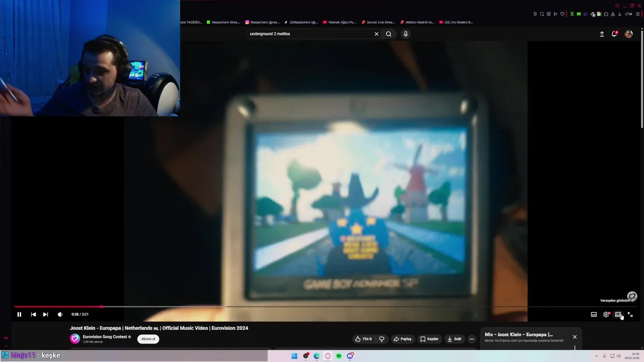Skip to the next video
Viewport: 644px width, 362px height.
click(x=45, y=314)
